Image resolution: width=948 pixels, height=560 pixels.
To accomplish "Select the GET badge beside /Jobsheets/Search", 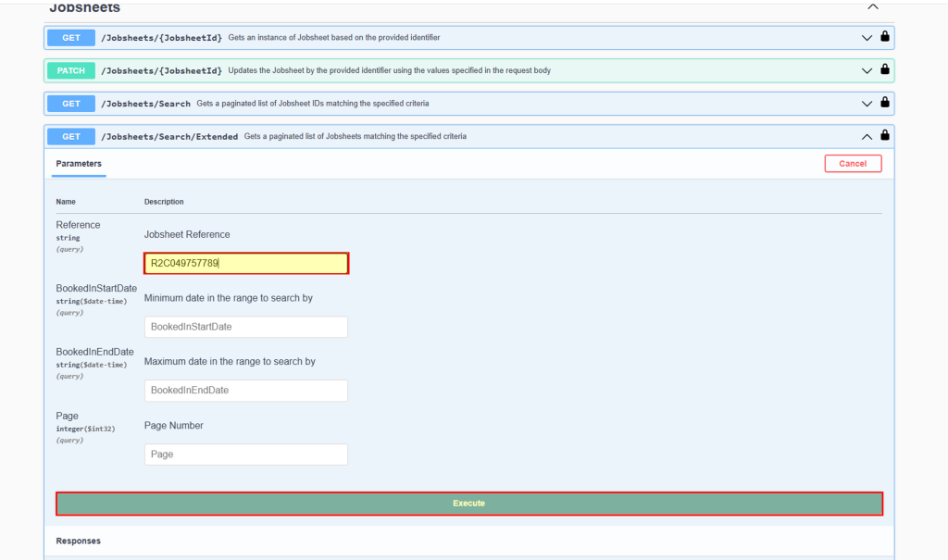I will point(71,103).
